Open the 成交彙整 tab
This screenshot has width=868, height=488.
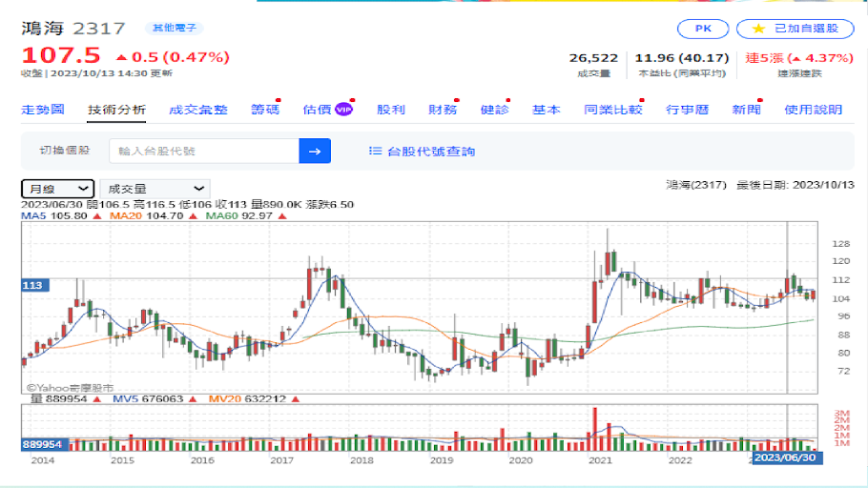[198, 110]
